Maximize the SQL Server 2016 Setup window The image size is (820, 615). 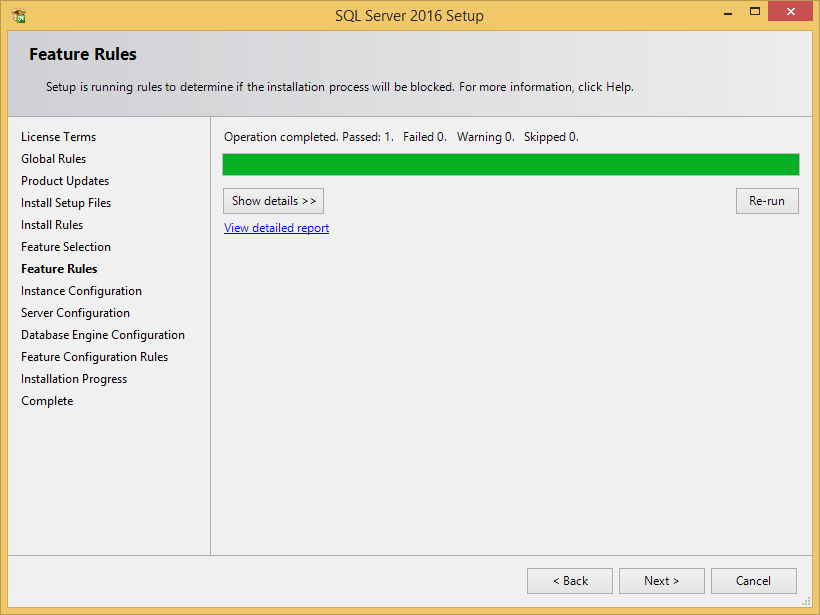coord(755,12)
